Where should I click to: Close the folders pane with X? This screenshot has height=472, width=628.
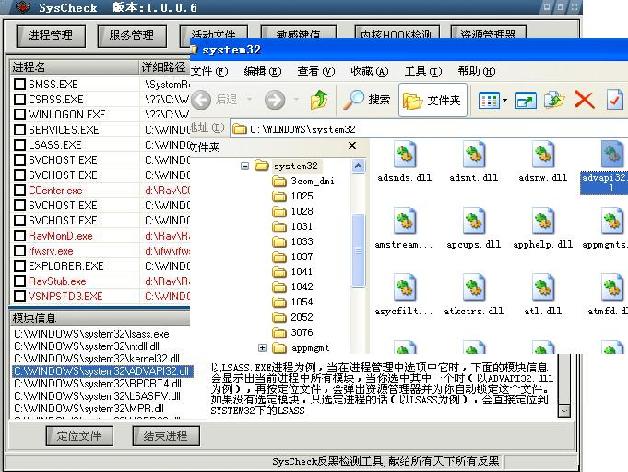tap(352, 145)
